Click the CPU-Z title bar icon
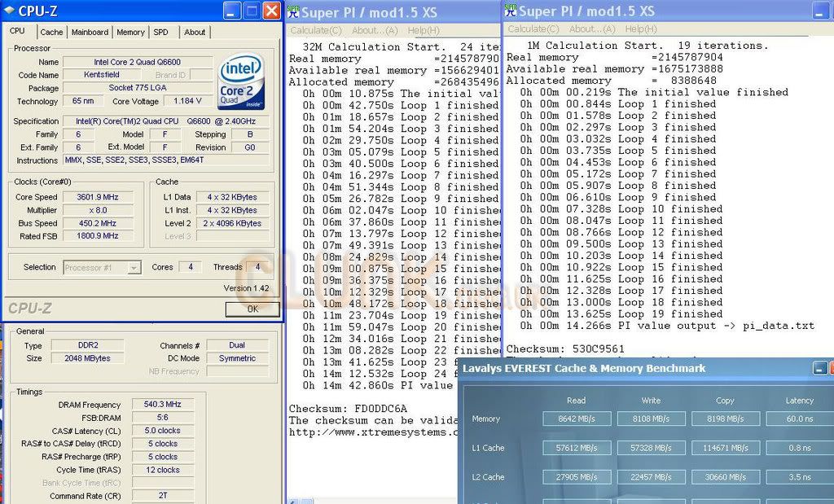Viewport: 834px width, 504px height. pos(9,10)
